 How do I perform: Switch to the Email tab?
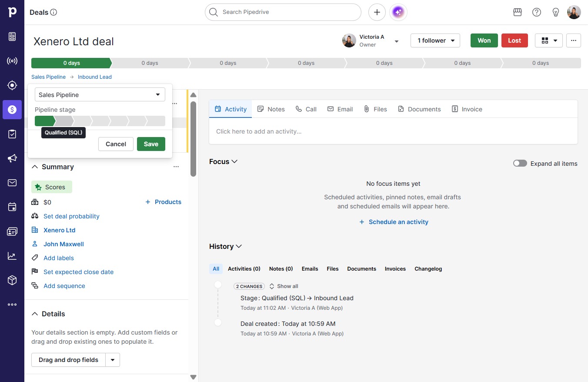[340, 109]
